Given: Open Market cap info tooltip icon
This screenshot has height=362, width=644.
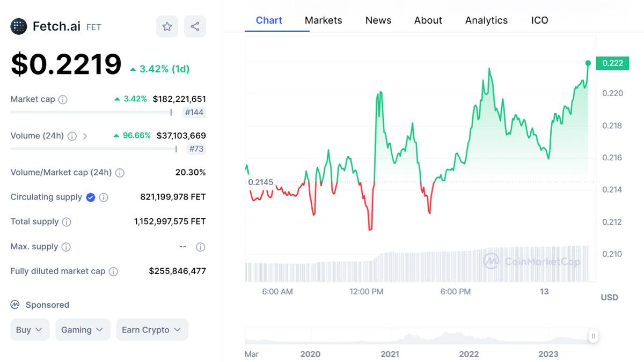Looking at the screenshot, I should (x=63, y=99).
